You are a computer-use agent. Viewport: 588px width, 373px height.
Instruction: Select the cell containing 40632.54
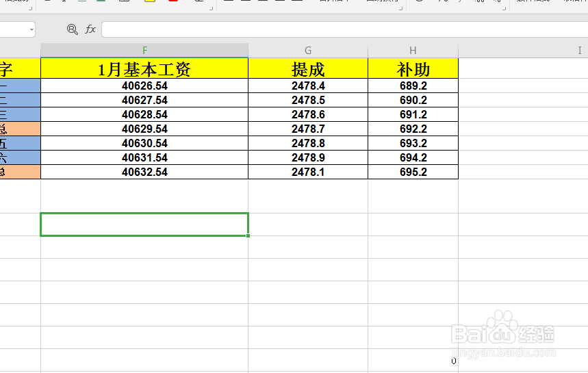(144, 172)
